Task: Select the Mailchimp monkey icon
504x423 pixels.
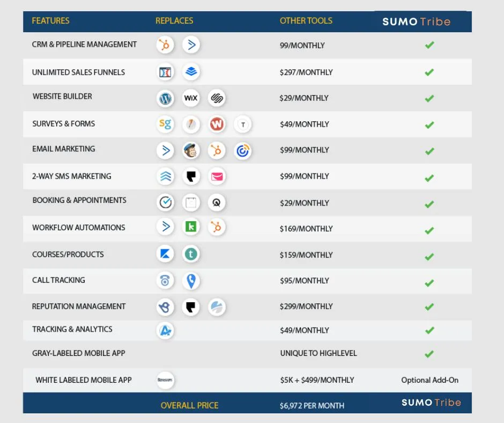Action: [x=191, y=150]
